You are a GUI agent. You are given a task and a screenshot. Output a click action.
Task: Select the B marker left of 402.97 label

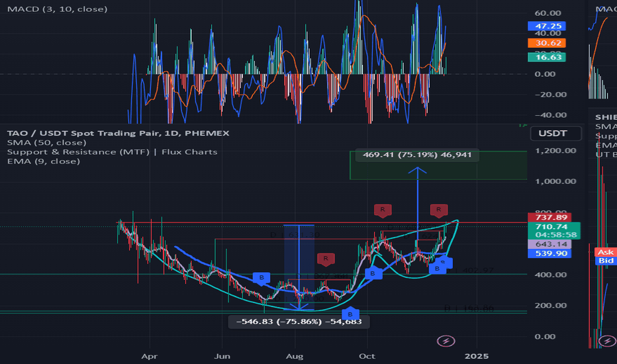[437, 269]
